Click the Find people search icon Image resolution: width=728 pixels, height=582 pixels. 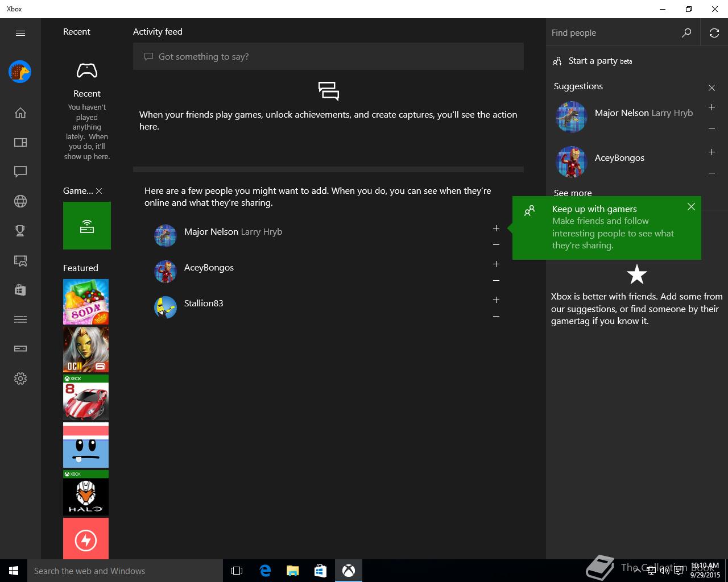coord(686,33)
